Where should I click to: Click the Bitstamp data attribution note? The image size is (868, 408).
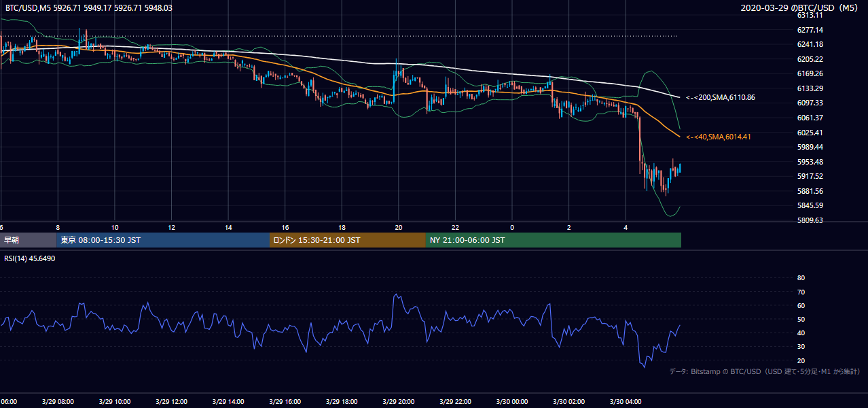(765, 372)
